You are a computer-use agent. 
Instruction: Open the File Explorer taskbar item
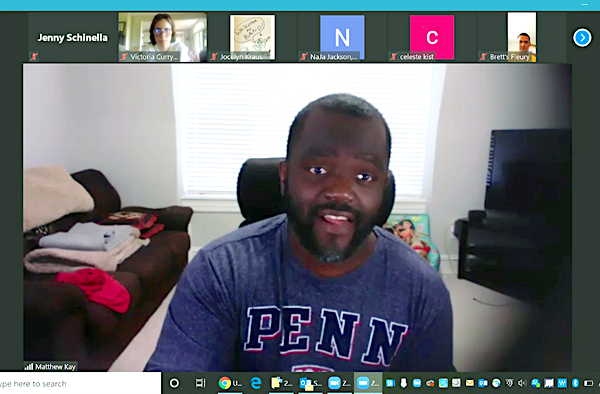tap(282, 383)
